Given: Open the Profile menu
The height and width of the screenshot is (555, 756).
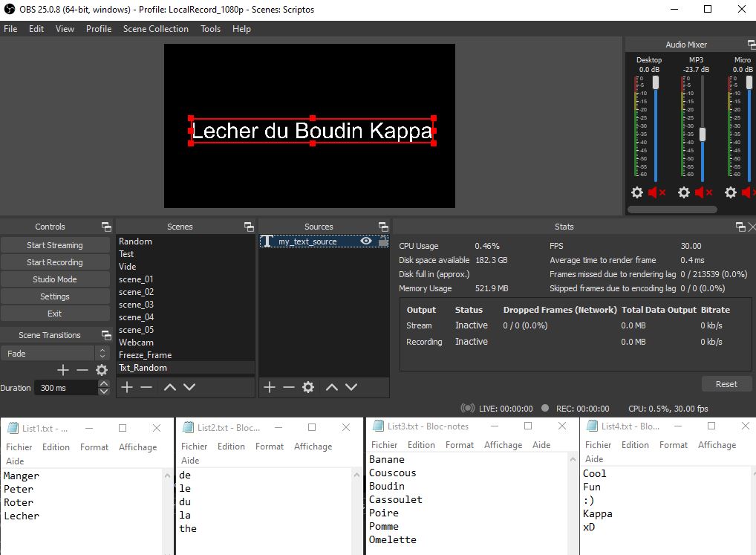Looking at the screenshot, I should pyautogui.click(x=99, y=29).
